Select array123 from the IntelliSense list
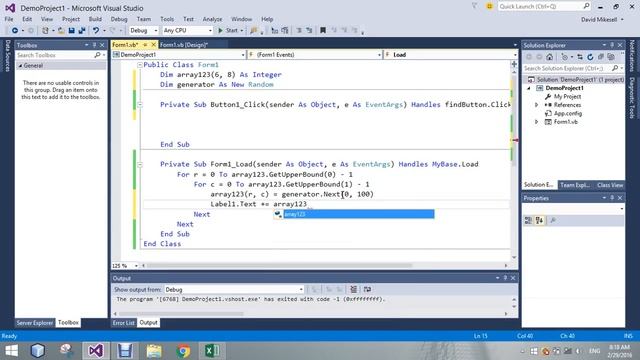 click(353, 214)
